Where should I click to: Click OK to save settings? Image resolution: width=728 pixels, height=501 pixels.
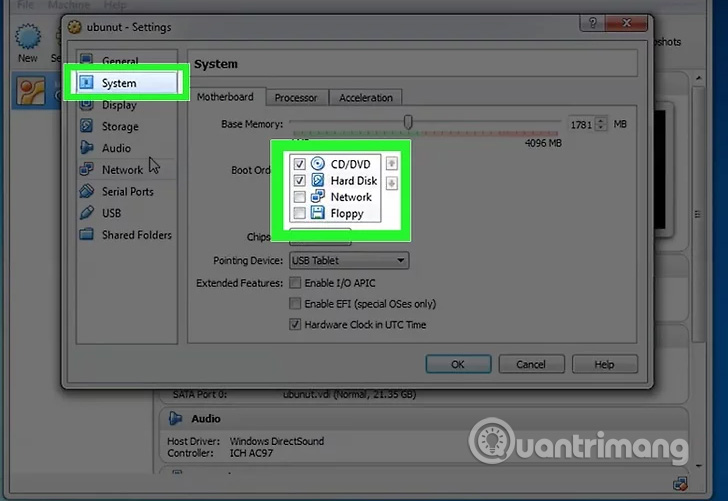(458, 364)
